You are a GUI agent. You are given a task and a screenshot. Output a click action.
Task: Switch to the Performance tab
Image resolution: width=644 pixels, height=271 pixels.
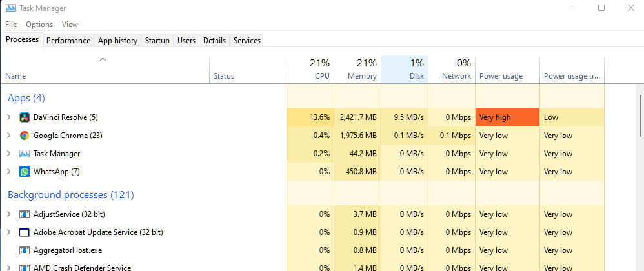pos(68,41)
